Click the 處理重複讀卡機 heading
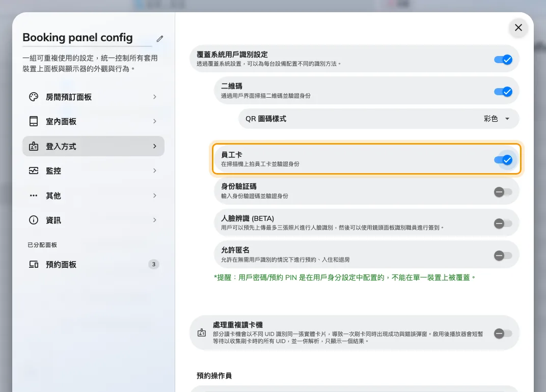Viewport: 546px width, 392px height. [238, 325]
